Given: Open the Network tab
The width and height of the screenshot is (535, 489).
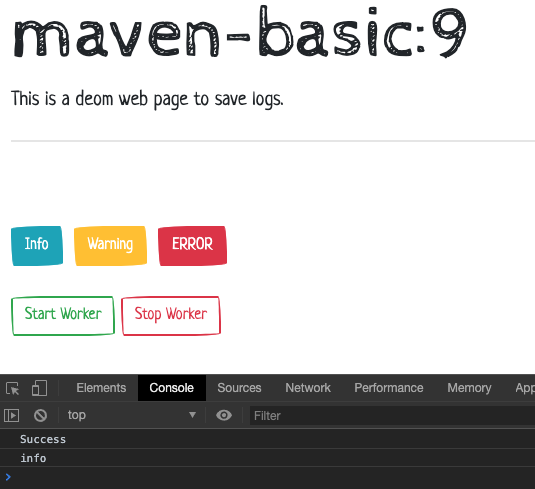Looking at the screenshot, I should (x=308, y=388).
